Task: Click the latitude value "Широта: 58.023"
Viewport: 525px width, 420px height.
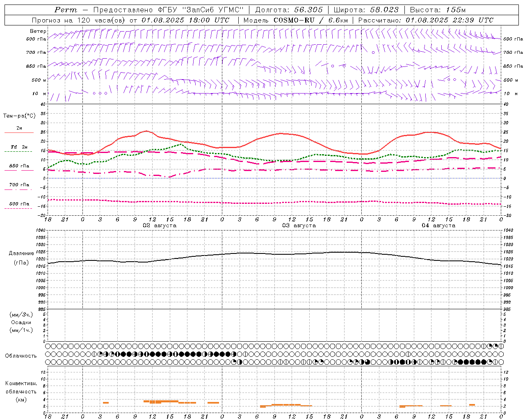Action: click(366, 10)
